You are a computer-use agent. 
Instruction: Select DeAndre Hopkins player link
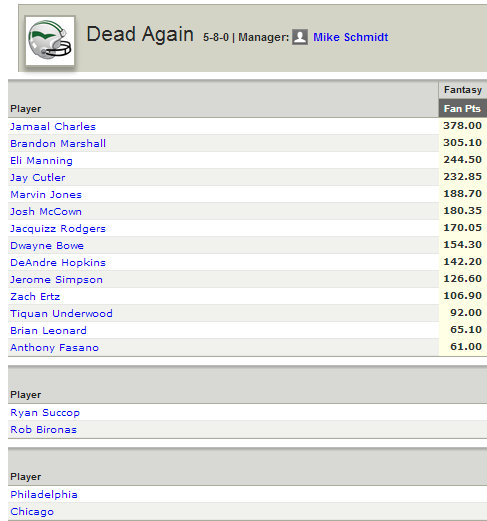point(58,263)
